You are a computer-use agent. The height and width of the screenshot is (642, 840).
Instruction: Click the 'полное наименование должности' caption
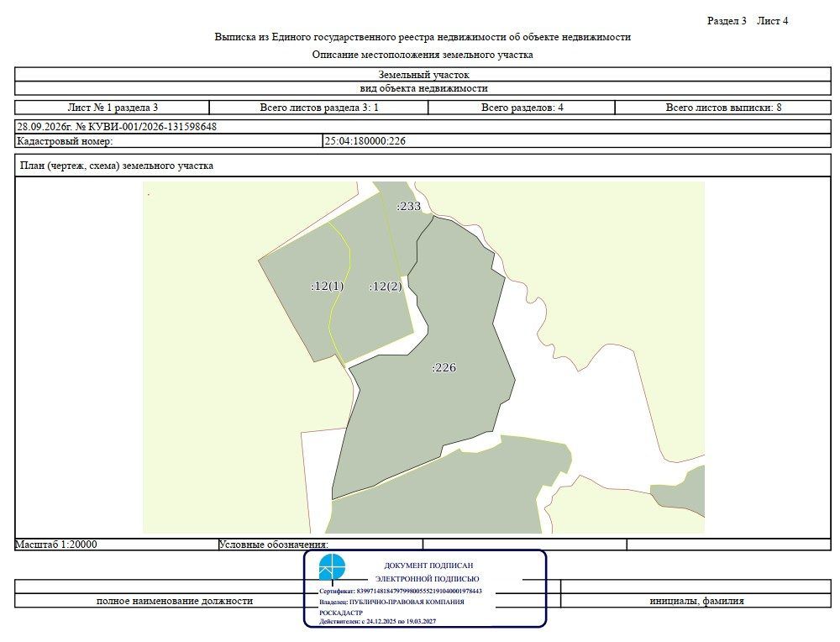[x=175, y=601]
